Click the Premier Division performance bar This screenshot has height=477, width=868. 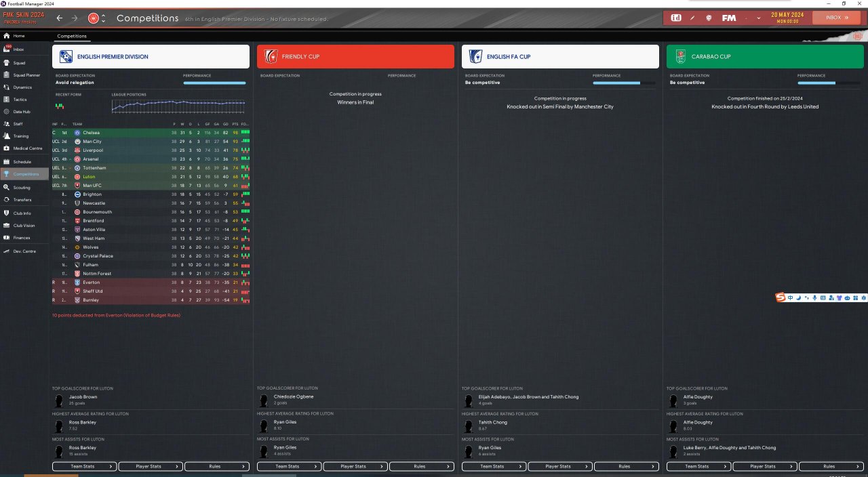tap(214, 83)
